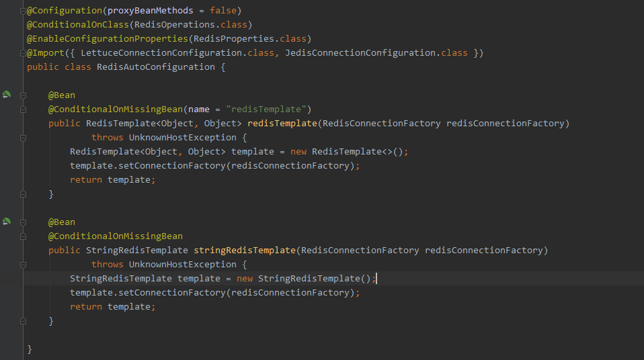Click fold end marker of redisTemplate method

[x=23, y=194]
